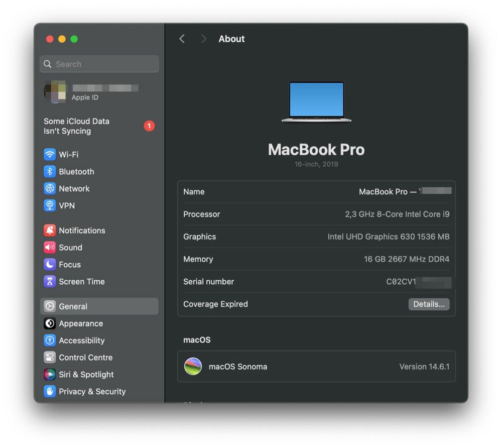Click the magnifier icon in search
The height and width of the screenshot is (448, 502).
tap(47, 64)
